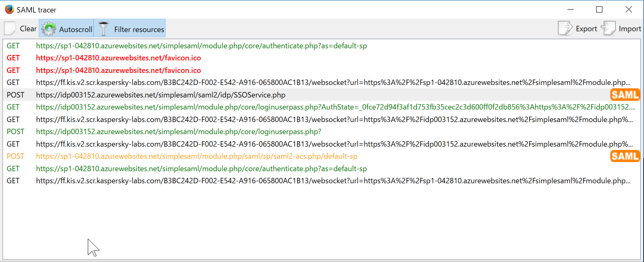Click the Export button label
Image resolution: width=644 pixels, height=262 pixels.
click(x=587, y=29)
